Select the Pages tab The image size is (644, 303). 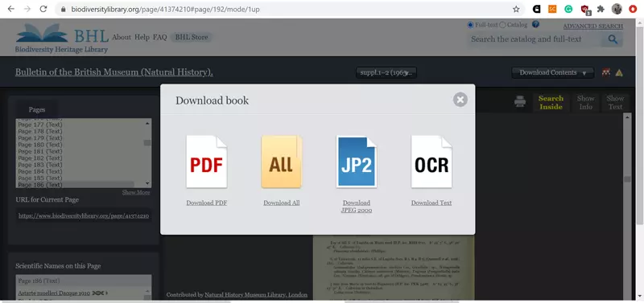point(37,109)
